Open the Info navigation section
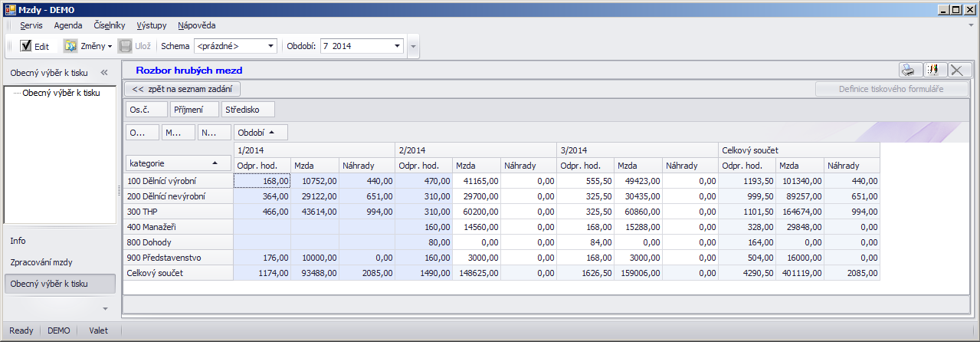Image resolution: width=980 pixels, height=342 pixels. 18,241
